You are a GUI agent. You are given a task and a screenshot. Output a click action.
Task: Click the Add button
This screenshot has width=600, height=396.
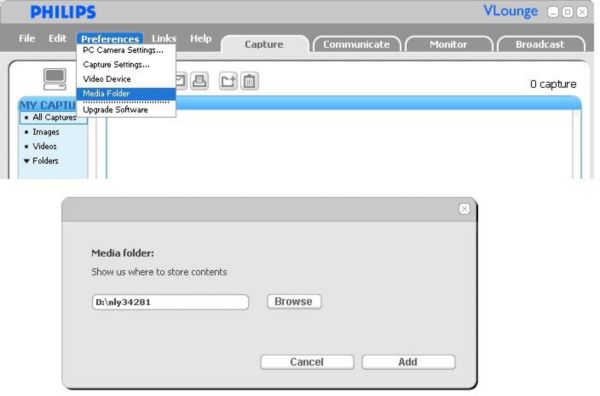click(x=408, y=362)
